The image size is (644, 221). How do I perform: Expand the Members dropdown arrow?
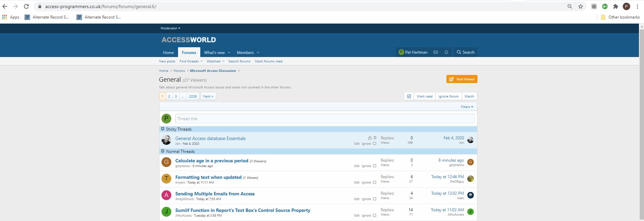(x=258, y=53)
